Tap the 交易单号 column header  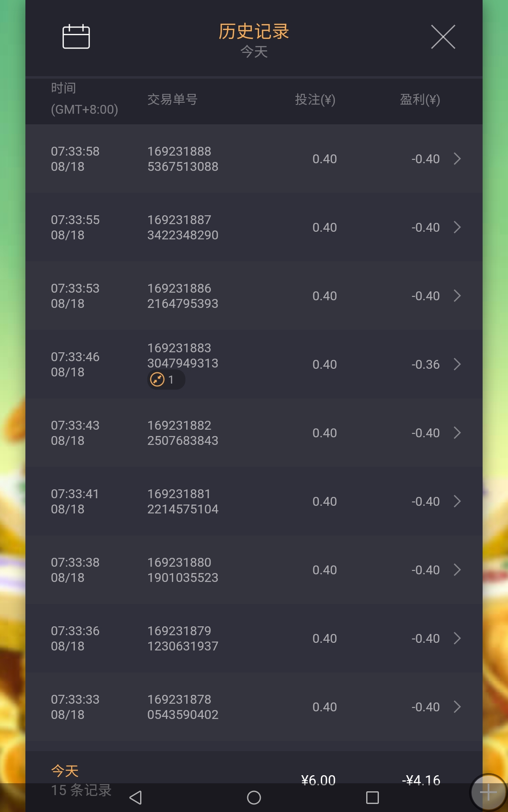pyautogui.click(x=172, y=100)
